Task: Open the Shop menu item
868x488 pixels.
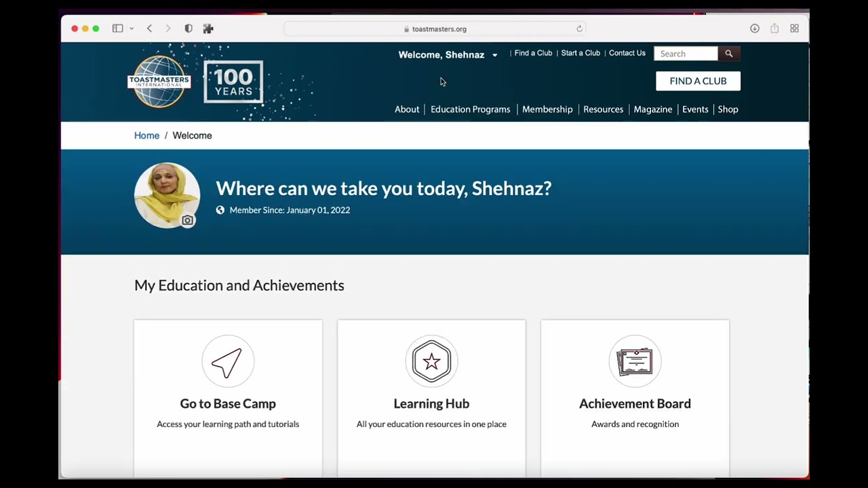Action: 728,109
